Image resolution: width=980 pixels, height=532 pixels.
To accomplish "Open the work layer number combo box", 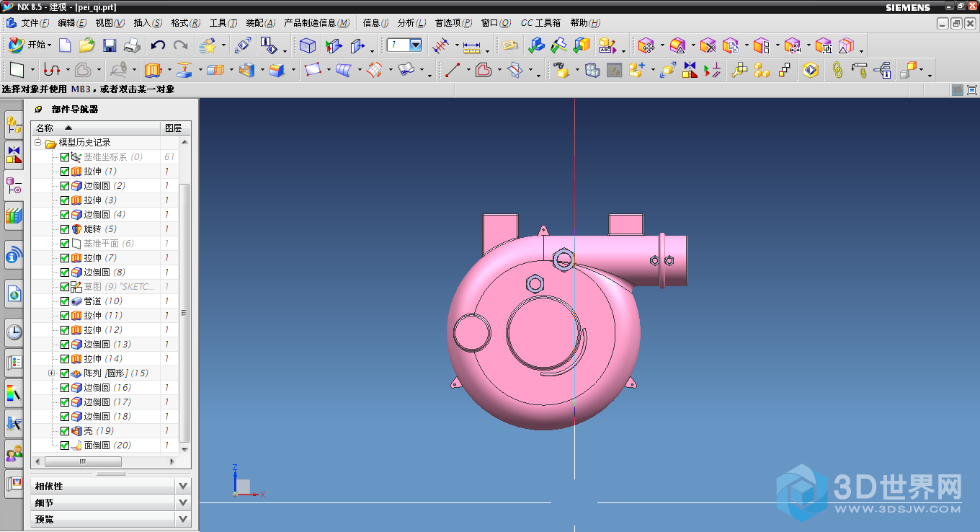I will (x=405, y=45).
